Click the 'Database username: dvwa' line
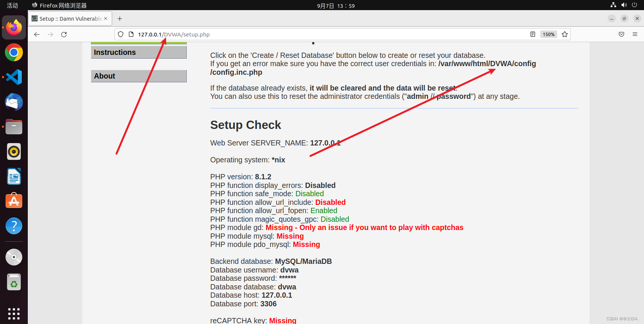The image size is (644, 324). tap(254, 270)
